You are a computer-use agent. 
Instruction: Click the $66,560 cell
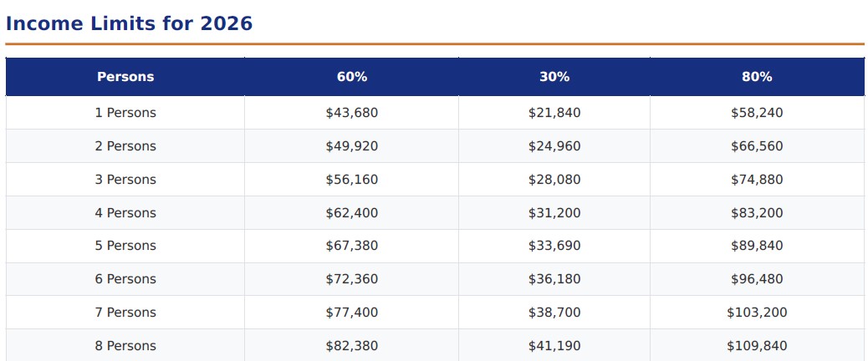point(757,146)
